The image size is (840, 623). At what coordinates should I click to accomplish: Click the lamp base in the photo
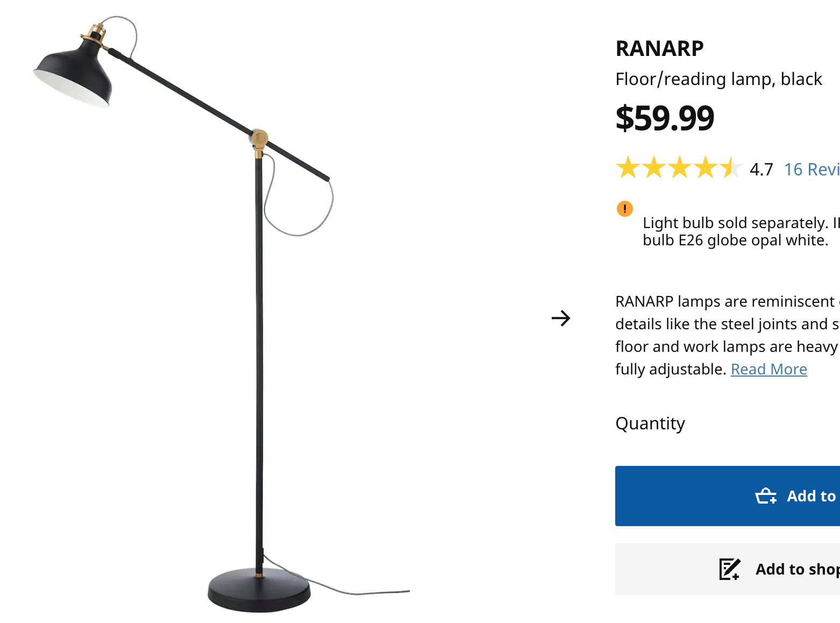pyautogui.click(x=259, y=590)
